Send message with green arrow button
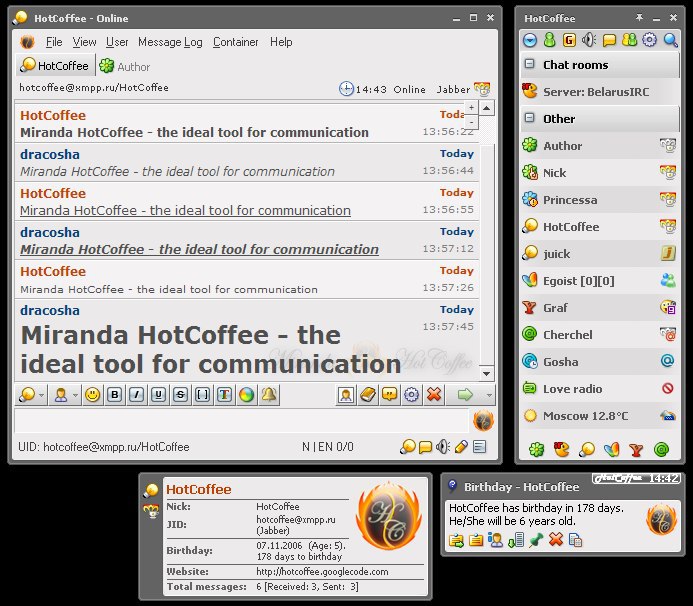The height and width of the screenshot is (606, 693). coord(465,395)
